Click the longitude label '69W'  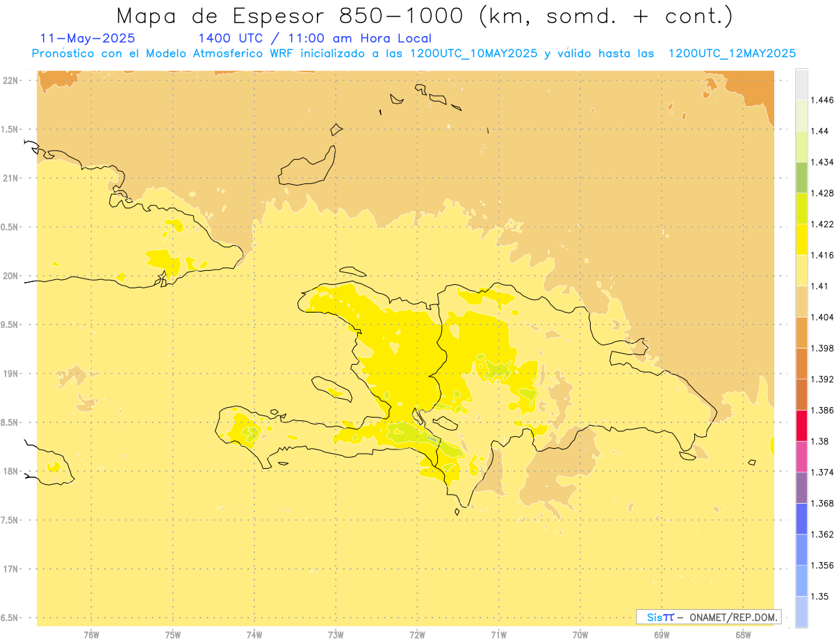[x=662, y=634]
